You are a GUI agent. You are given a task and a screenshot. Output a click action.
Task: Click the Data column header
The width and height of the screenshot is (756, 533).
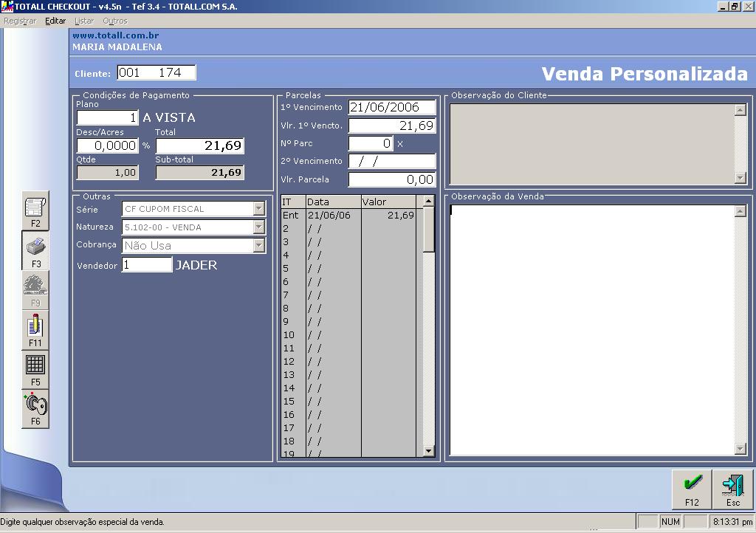(333, 202)
